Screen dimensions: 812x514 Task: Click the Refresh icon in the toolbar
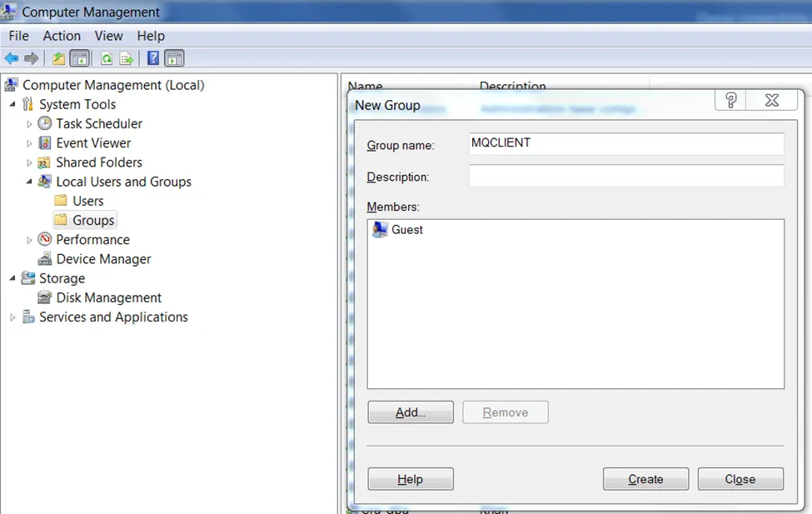(107, 57)
